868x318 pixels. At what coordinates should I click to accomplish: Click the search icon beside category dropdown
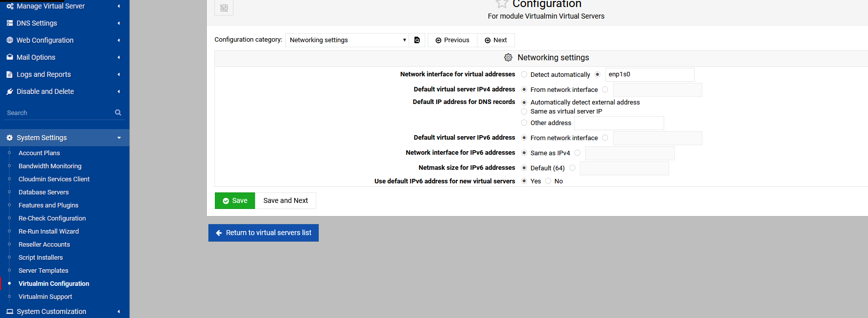pyautogui.click(x=417, y=40)
